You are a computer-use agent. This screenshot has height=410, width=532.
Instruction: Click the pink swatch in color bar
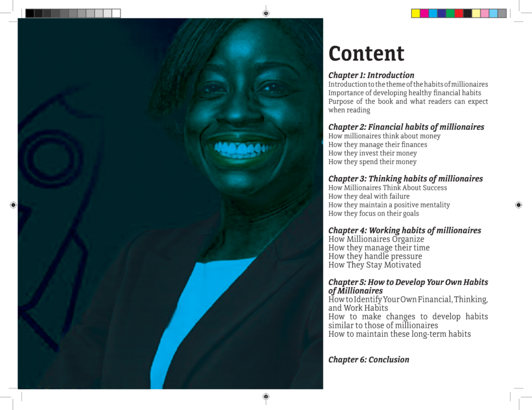484,14
